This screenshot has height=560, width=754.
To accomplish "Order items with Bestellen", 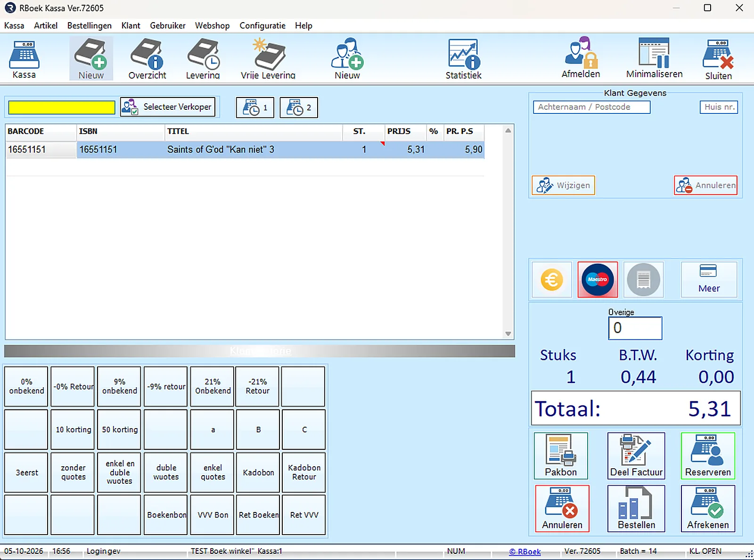I will (636, 509).
